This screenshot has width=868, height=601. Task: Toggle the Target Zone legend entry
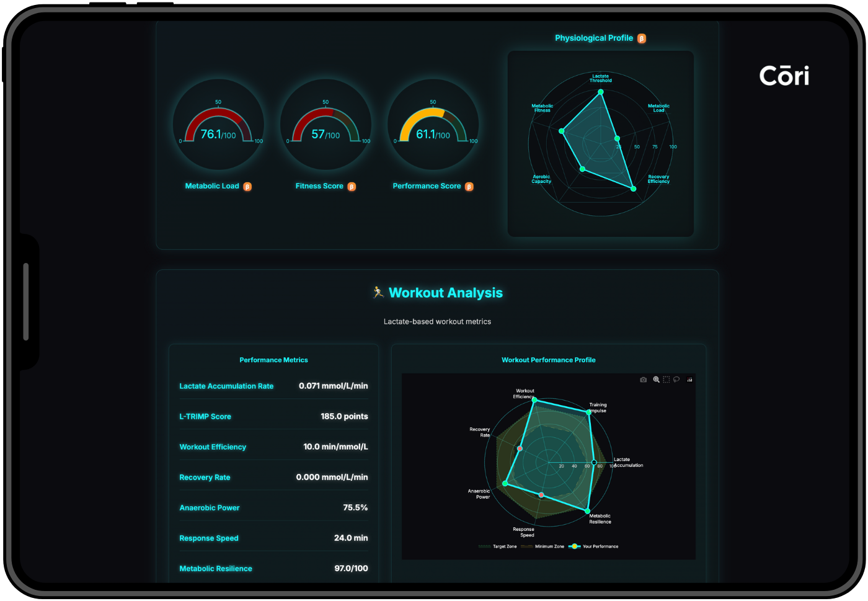tap(504, 546)
